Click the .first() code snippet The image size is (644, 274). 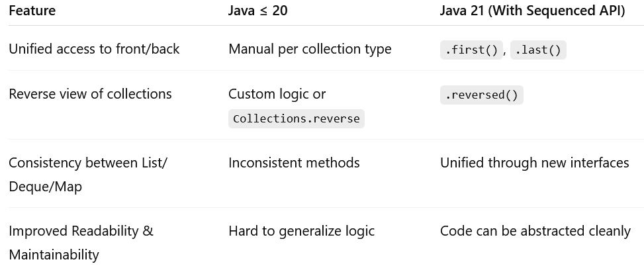click(472, 50)
